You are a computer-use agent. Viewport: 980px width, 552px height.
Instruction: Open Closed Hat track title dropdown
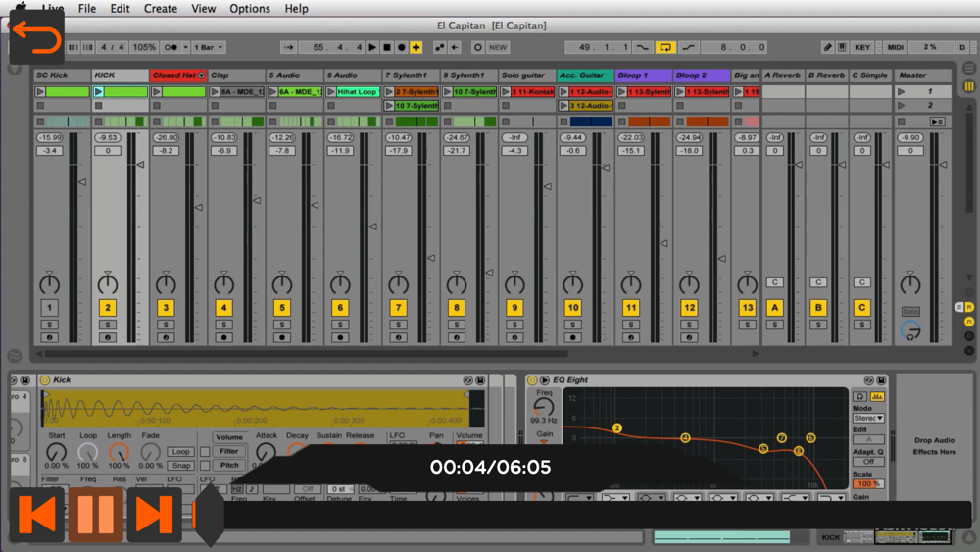pyautogui.click(x=201, y=75)
